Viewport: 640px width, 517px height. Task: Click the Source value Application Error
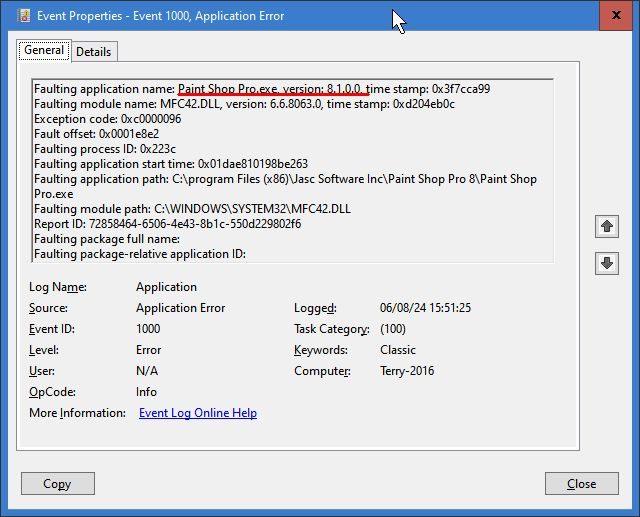pyautogui.click(x=181, y=308)
